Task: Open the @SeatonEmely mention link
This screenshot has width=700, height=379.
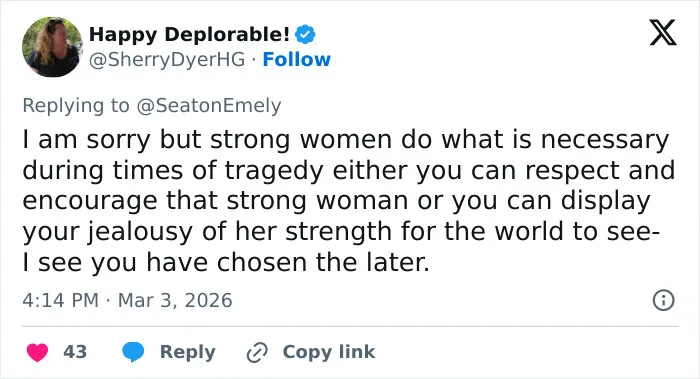Action: 208,106
